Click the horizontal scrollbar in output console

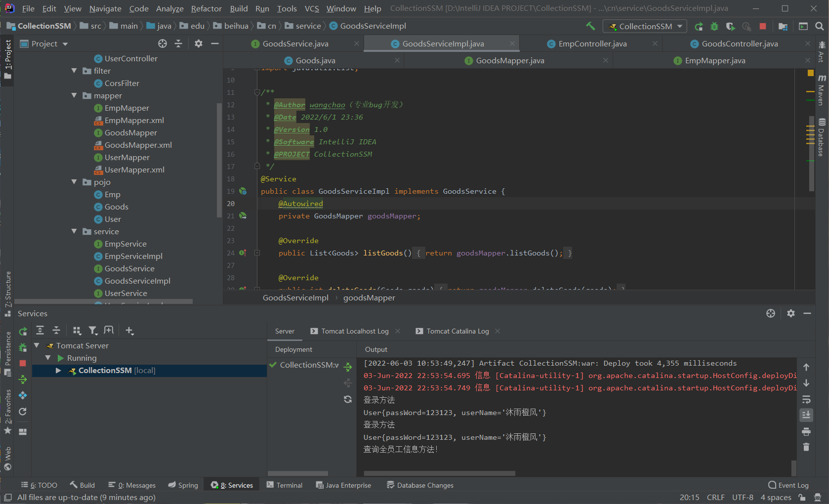(440, 473)
